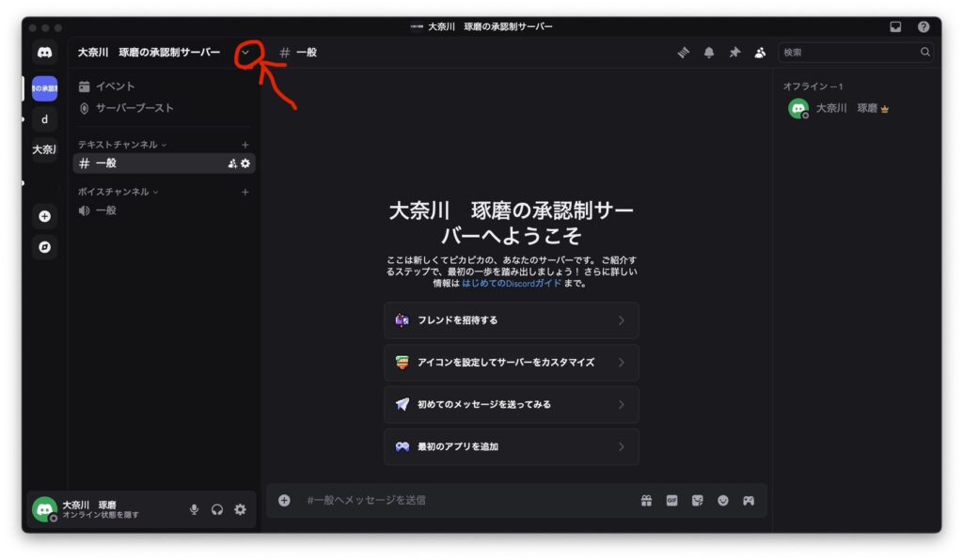
Task: Open threads icon in channel header
Action: pos(683,53)
